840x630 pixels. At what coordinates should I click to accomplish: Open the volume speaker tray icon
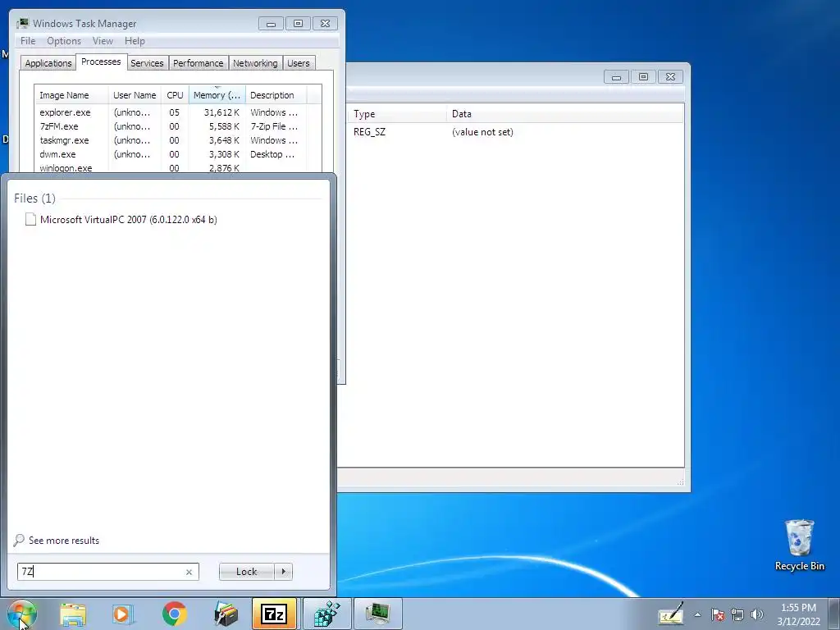click(757, 615)
